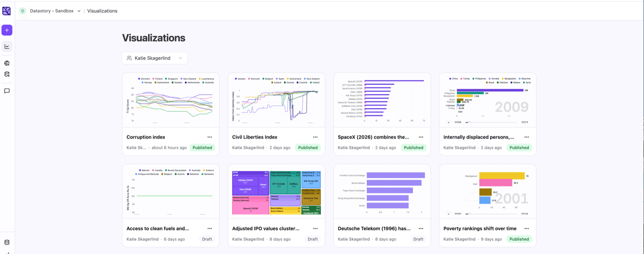Click the Access to clean fuels and... title
644x254 pixels.
(x=158, y=229)
